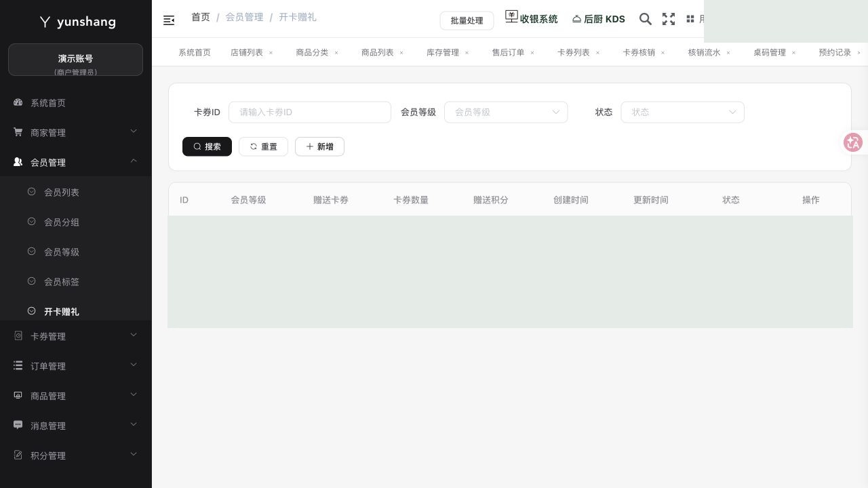Switch to the 商品分类 tab
Viewport: 868px width, 488px height.
(312, 52)
